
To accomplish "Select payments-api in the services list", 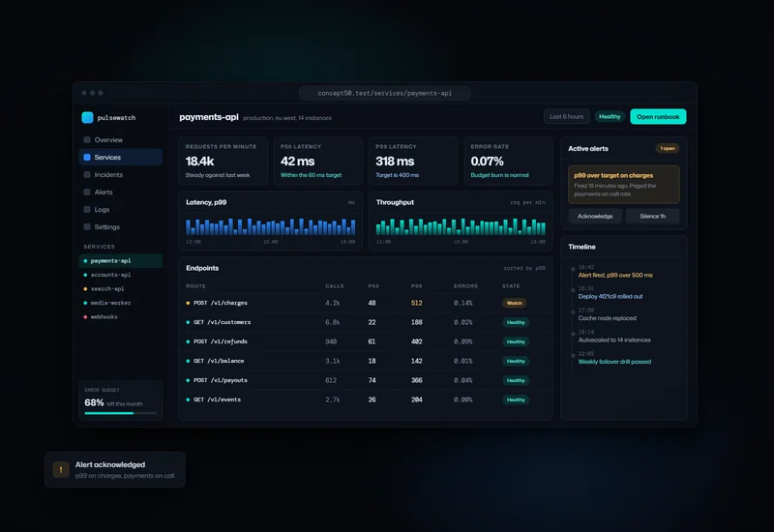I will 120,260.
